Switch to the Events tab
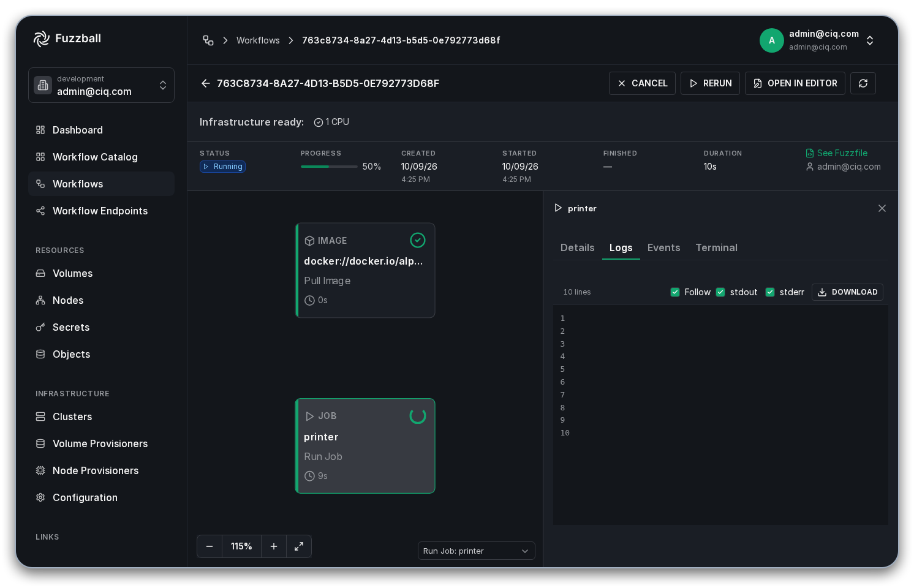Viewport: 914px width, 588px height. point(664,247)
